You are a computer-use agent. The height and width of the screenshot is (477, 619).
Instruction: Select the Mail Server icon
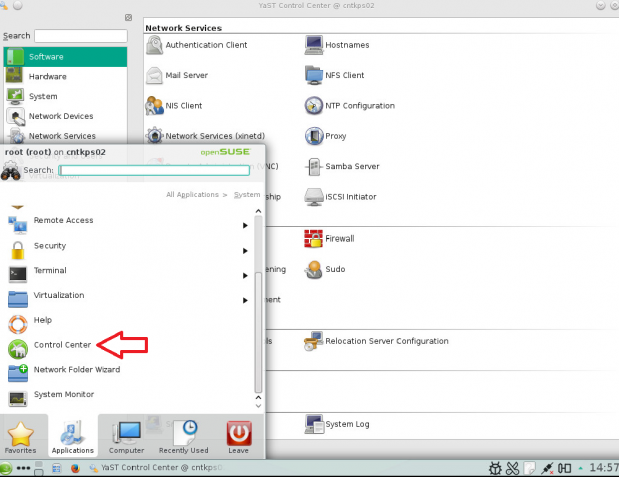[155, 75]
